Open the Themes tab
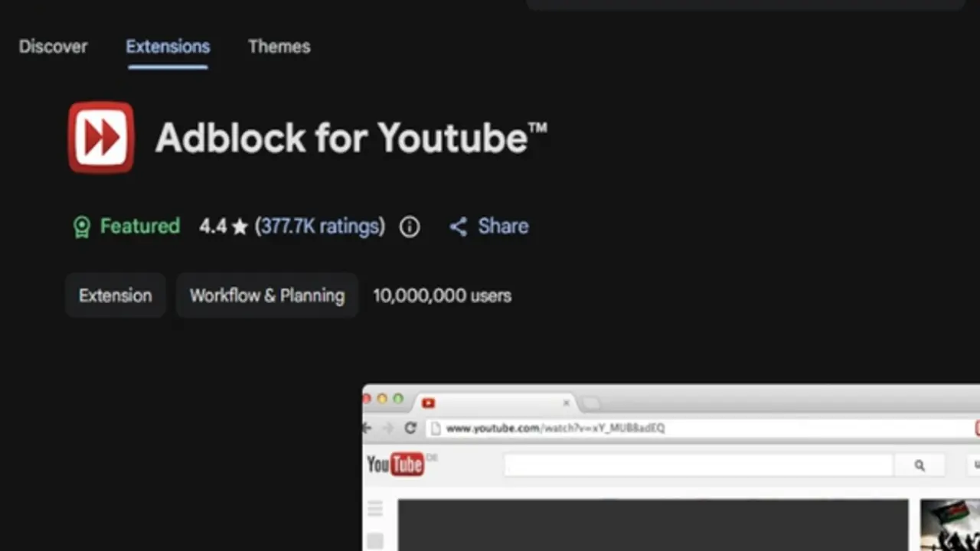Viewport: 980px width, 551px height. [x=279, y=47]
